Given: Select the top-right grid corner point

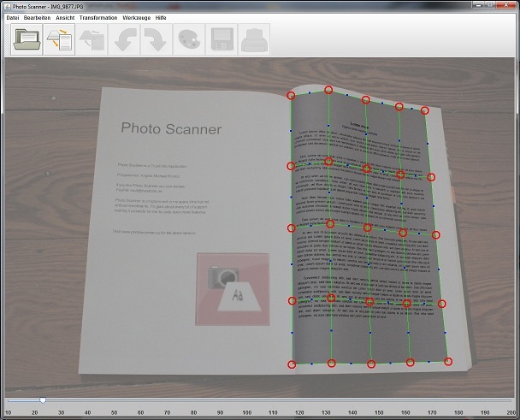Looking at the screenshot, I should tap(425, 110).
